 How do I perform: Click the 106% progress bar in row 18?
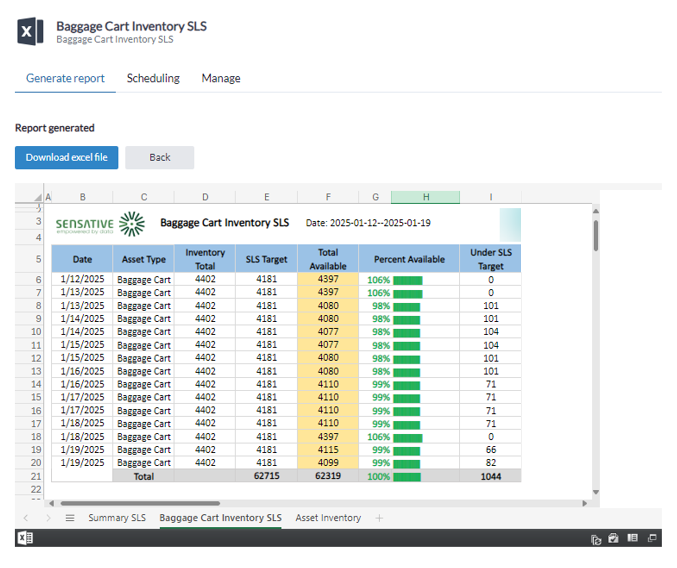(x=408, y=438)
